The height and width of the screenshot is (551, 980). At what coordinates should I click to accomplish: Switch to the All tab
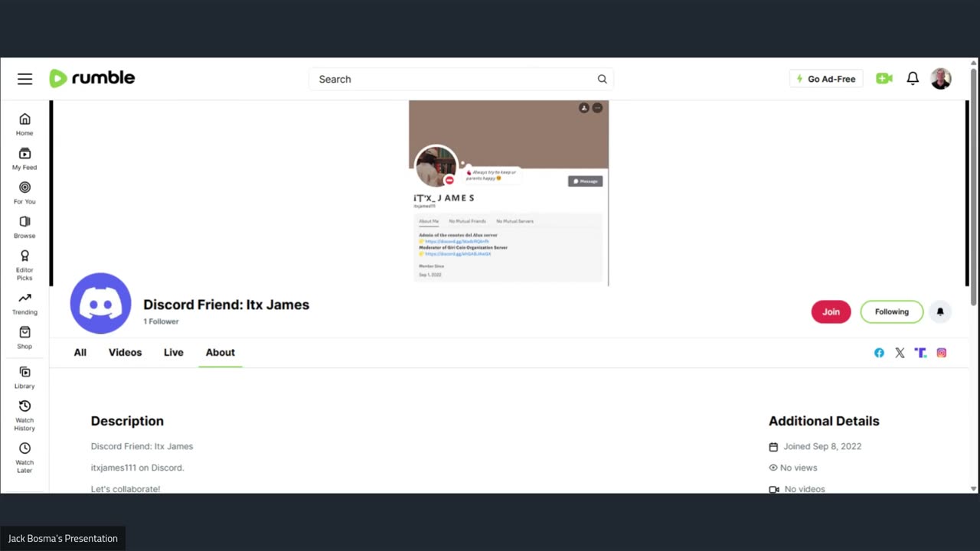coord(80,352)
